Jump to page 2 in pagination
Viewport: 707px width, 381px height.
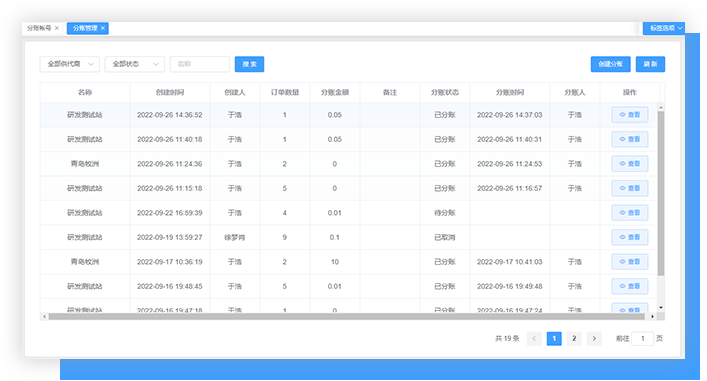tap(574, 339)
